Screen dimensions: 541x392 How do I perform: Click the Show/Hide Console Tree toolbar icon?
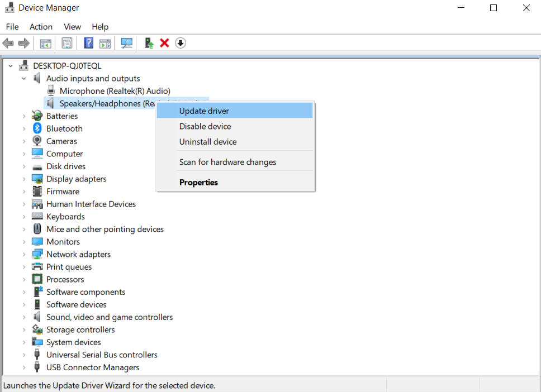pos(45,43)
